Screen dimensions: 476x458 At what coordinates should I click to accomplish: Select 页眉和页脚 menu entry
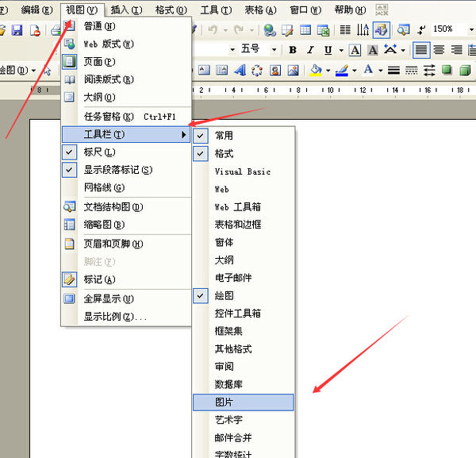coord(126,244)
